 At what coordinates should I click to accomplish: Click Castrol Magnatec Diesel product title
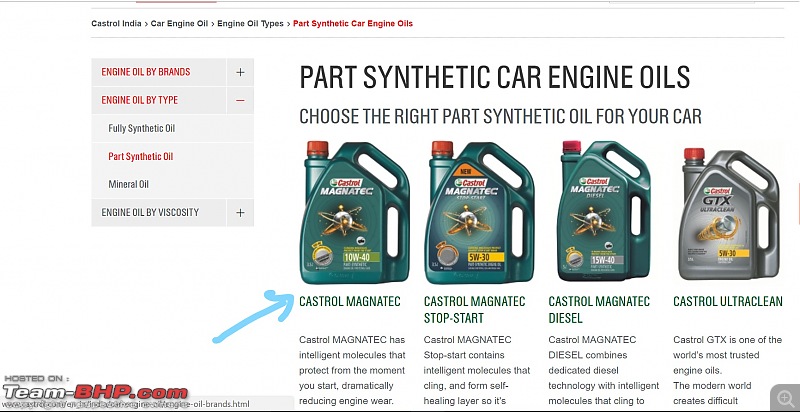599,310
